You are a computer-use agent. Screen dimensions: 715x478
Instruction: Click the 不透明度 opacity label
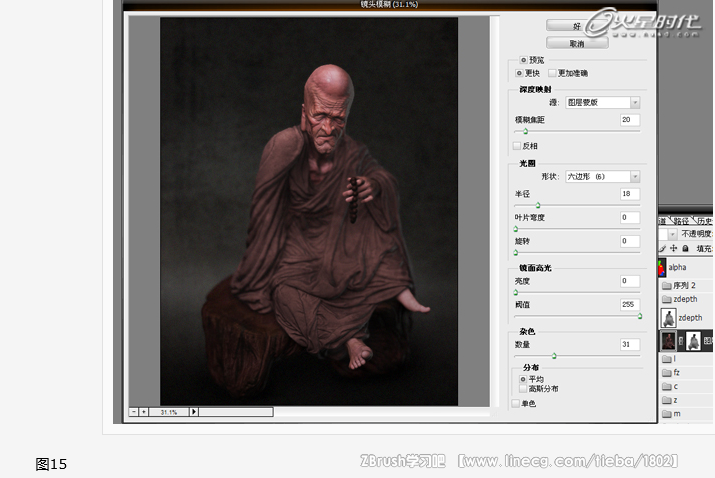pyautogui.click(x=697, y=234)
